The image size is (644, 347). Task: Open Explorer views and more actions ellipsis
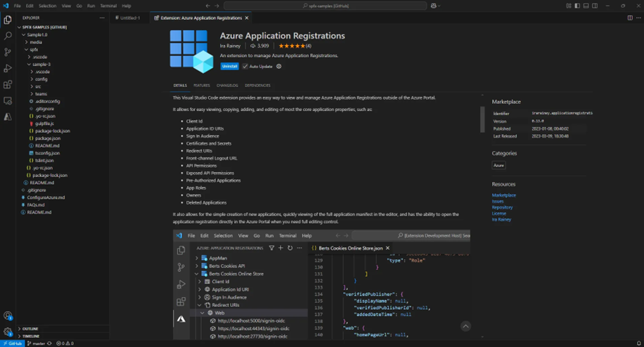pyautogui.click(x=102, y=18)
